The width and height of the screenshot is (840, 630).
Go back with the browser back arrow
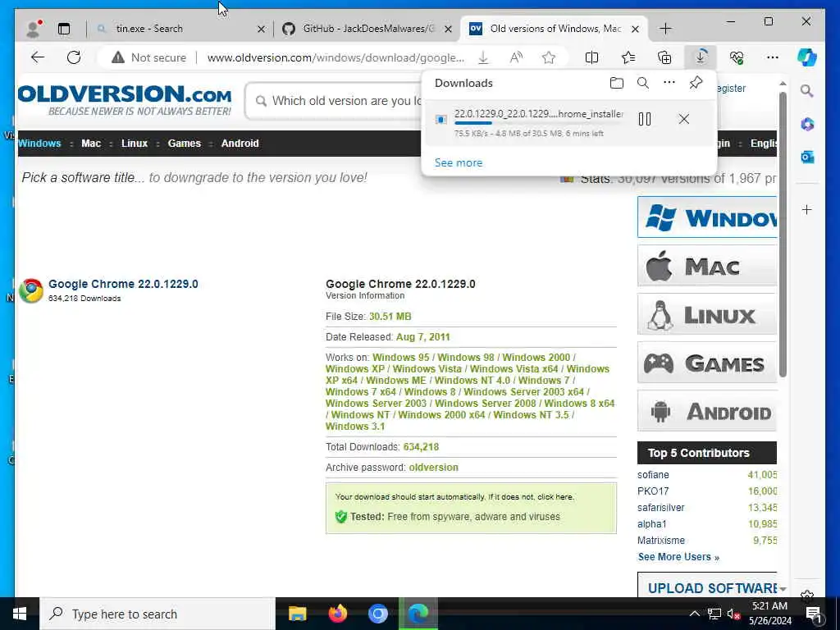click(38, 57)
